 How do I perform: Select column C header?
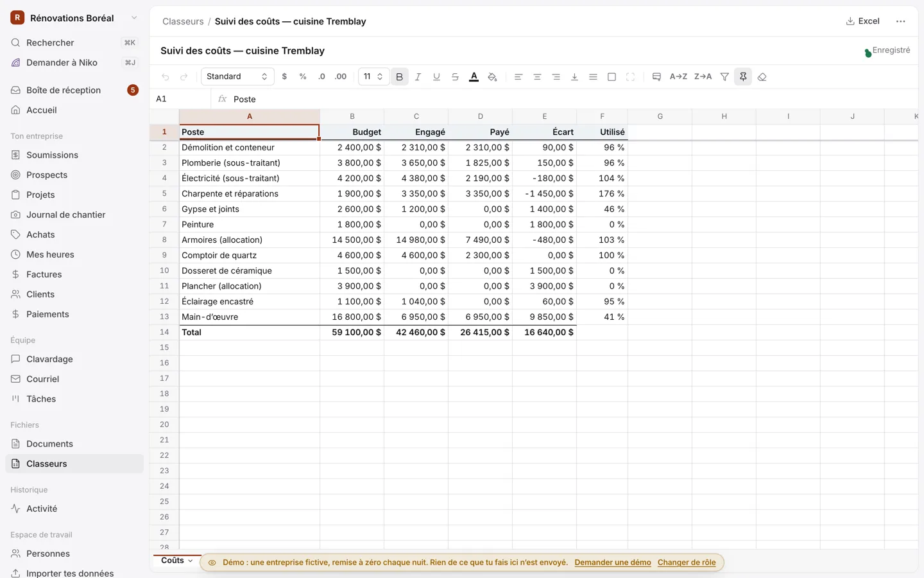pos(416,117)
